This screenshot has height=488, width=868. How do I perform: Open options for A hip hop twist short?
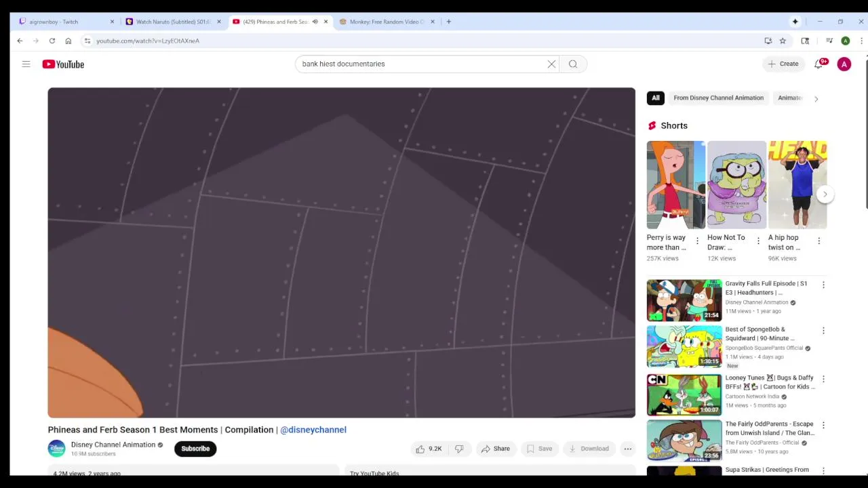tap(818, 241)
